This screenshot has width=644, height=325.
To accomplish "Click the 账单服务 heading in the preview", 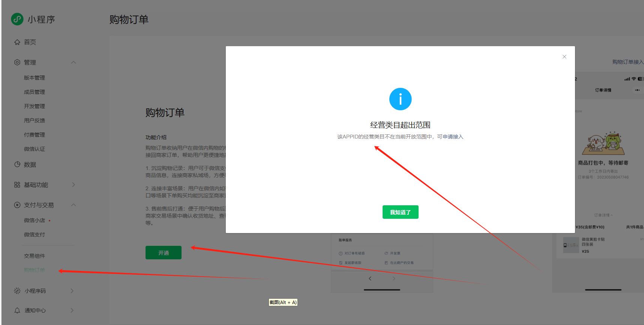I will (345, 240).
